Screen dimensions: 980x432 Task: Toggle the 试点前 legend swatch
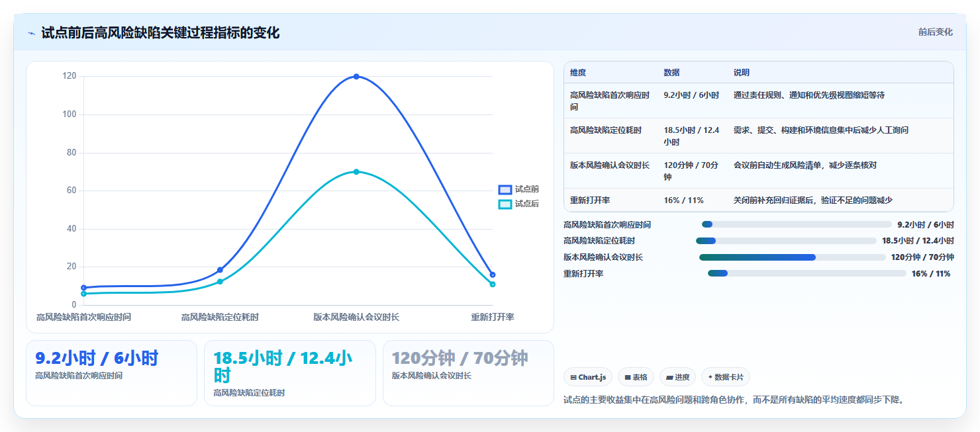click(x=505, y=189)
